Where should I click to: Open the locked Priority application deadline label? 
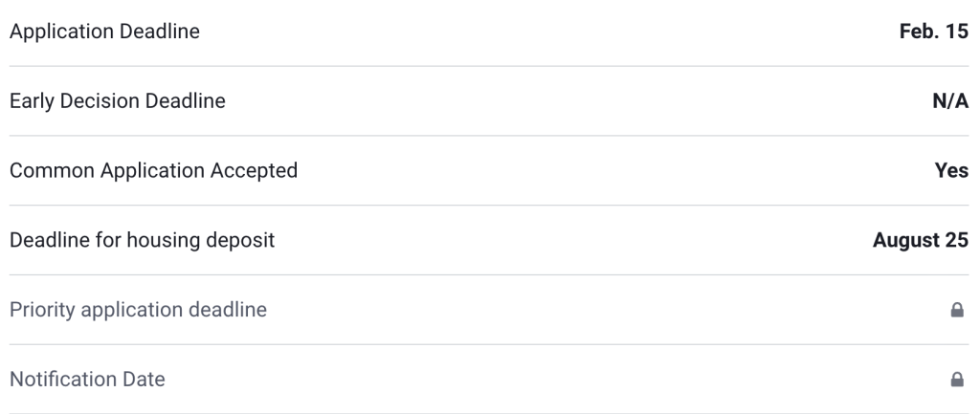(138, 310)
